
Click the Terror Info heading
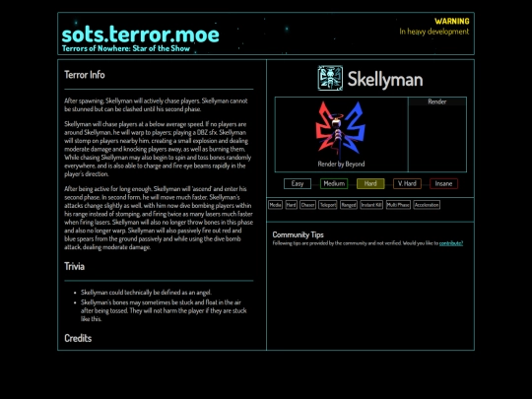point(85,75)
